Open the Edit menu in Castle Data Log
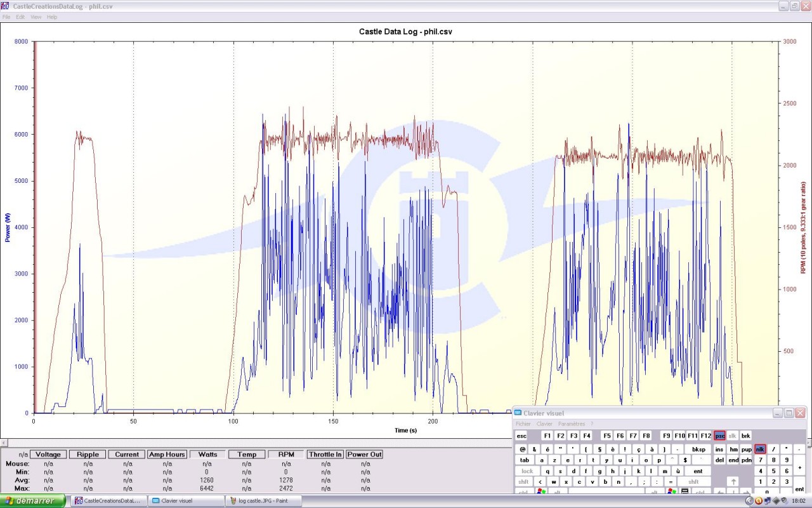 20,17
